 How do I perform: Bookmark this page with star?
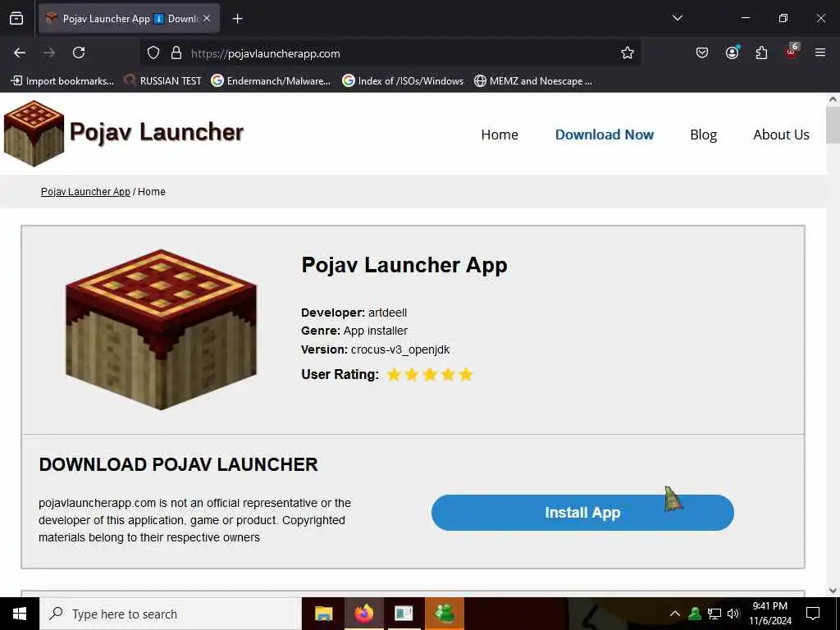coord(628,53)
